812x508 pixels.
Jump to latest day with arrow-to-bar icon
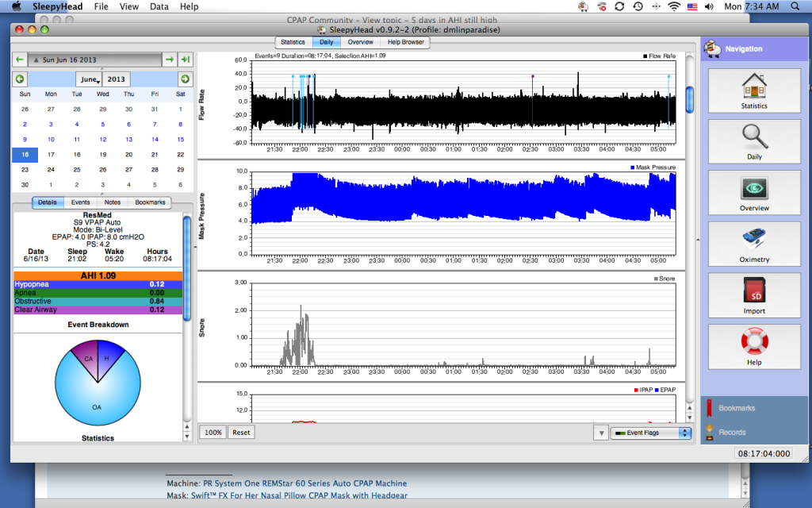[x=185, y=60]
